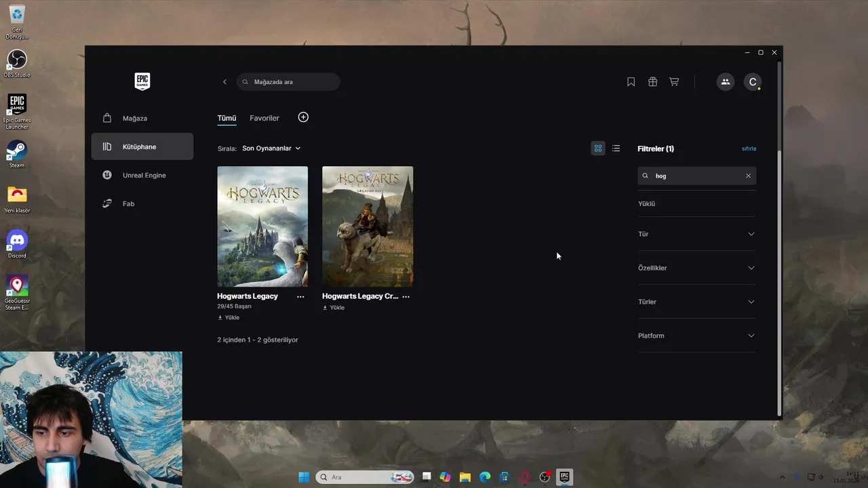Open the wishlist bookmark icon

pyautogui.click(x=631, y=82)
